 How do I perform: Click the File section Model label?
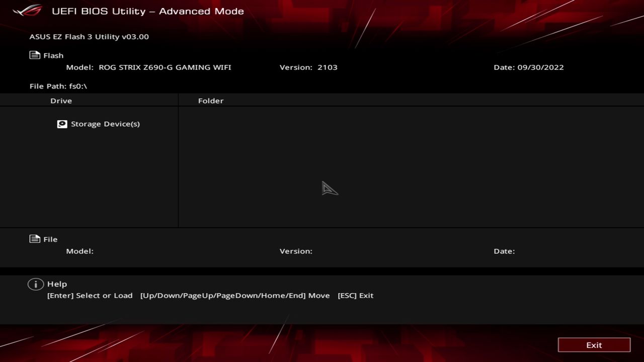[x=80, y=251]
